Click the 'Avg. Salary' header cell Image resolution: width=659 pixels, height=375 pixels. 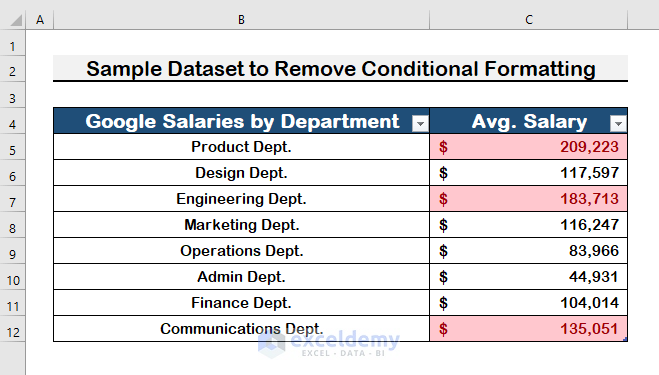click(529, 121)
